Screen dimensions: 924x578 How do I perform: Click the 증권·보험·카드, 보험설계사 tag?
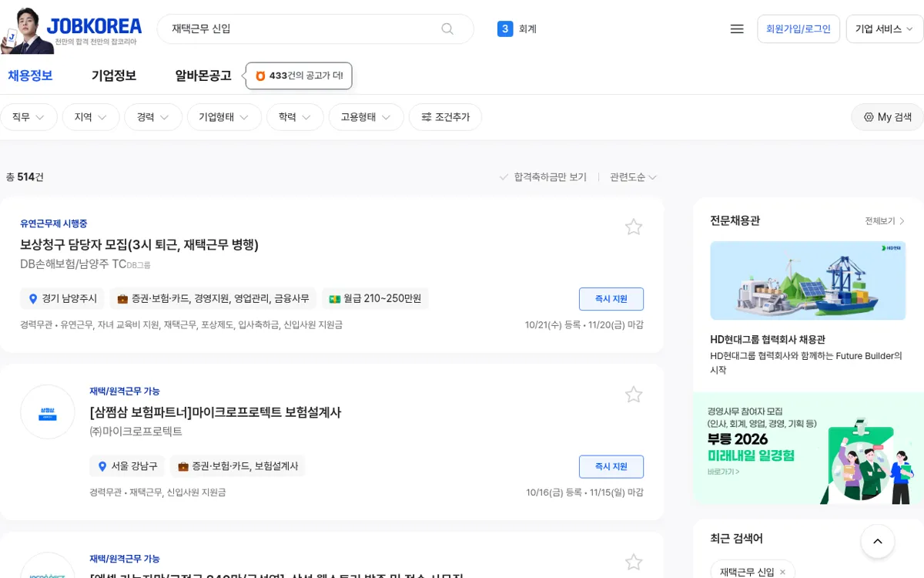[x=237, y=466]
